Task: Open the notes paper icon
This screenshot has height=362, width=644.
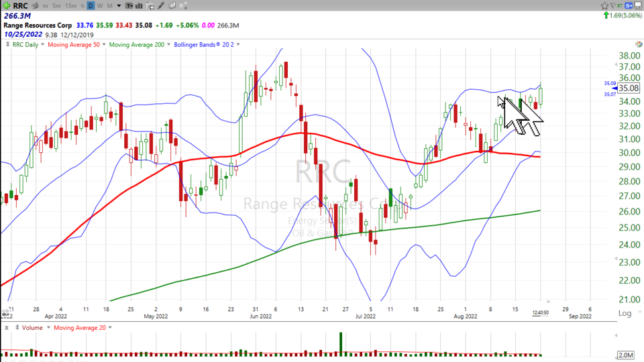Action: [172, 6]
